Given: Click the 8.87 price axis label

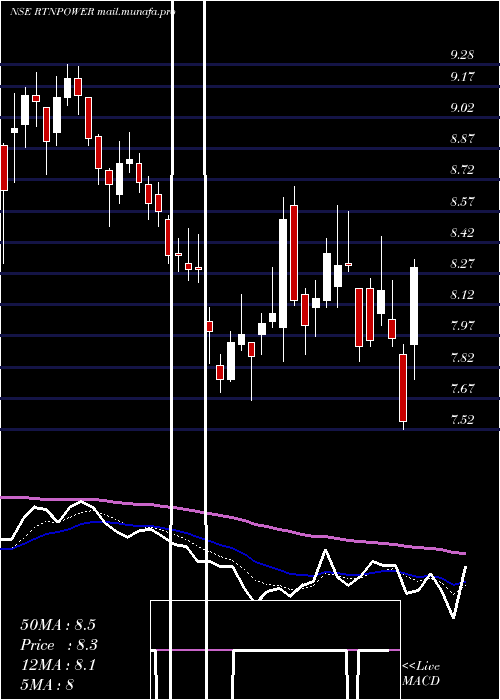Looking at the screenshot, I should [x=462, y=138].
